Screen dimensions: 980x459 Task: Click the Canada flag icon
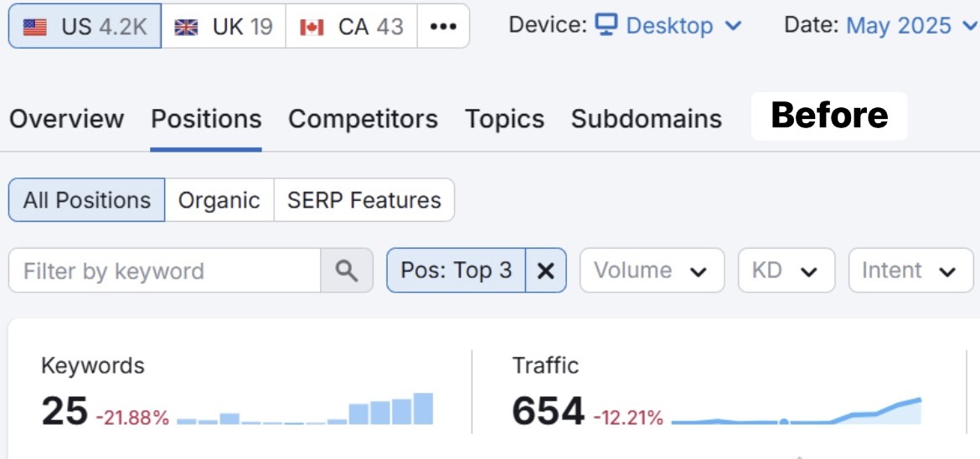click(x=312, y=27)
